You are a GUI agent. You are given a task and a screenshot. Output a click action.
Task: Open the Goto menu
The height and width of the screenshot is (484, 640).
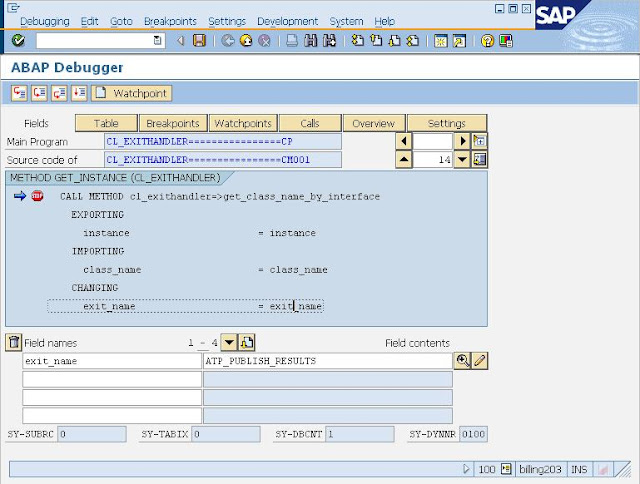point(121,21)
